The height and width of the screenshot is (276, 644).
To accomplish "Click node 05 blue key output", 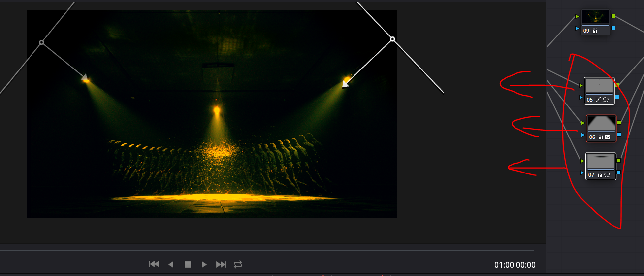I will pyautogui.click(x=617, y=97).
